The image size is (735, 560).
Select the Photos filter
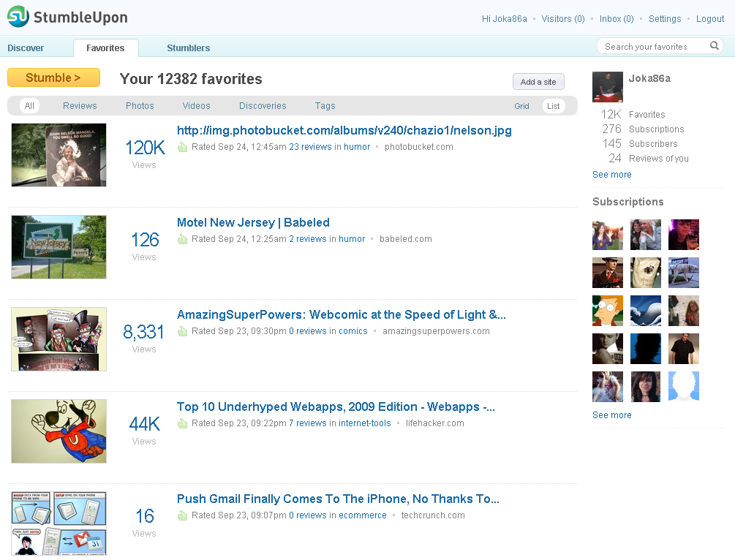coord(140,105)
